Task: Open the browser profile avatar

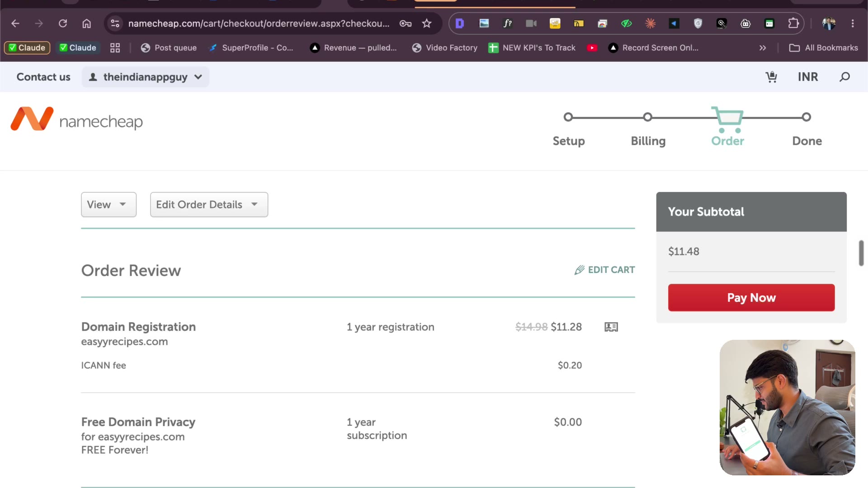Action: pyautogui.click(x=829, y=23)
